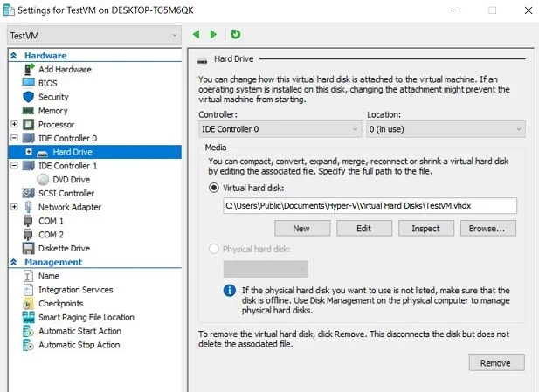Click the Diskette Drive icon
Screen dimensions: 539x392
[x=28, y=248]
